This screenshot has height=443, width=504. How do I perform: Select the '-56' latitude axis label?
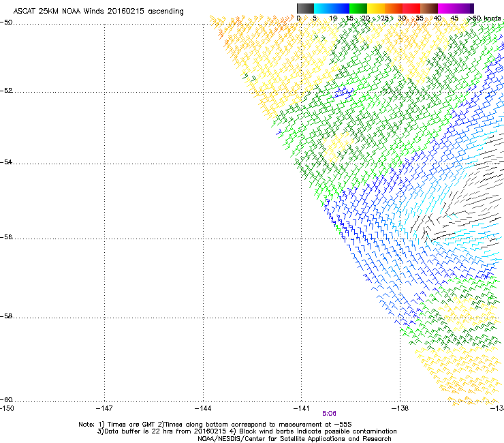click(6, 237)
